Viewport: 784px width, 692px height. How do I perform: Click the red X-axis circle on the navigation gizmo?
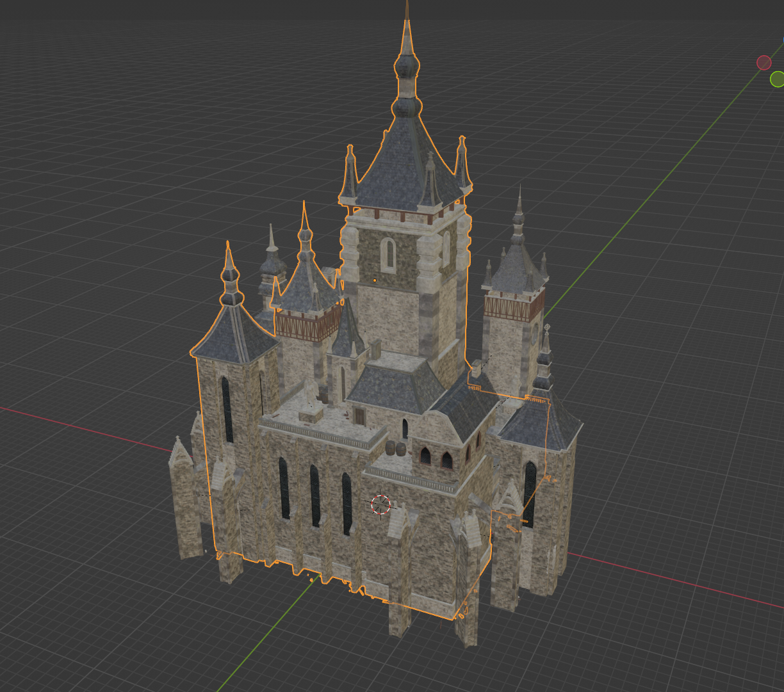coord(764,63)
